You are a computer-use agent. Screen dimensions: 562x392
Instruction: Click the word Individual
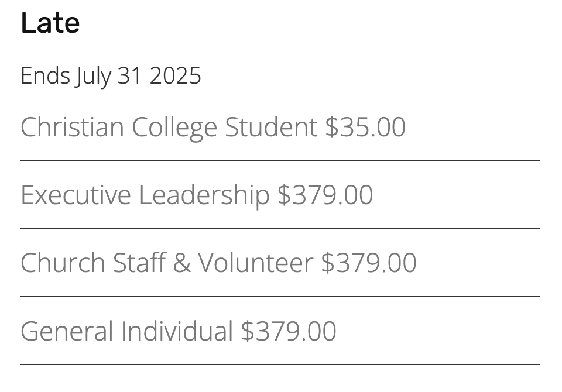point(177,331)
